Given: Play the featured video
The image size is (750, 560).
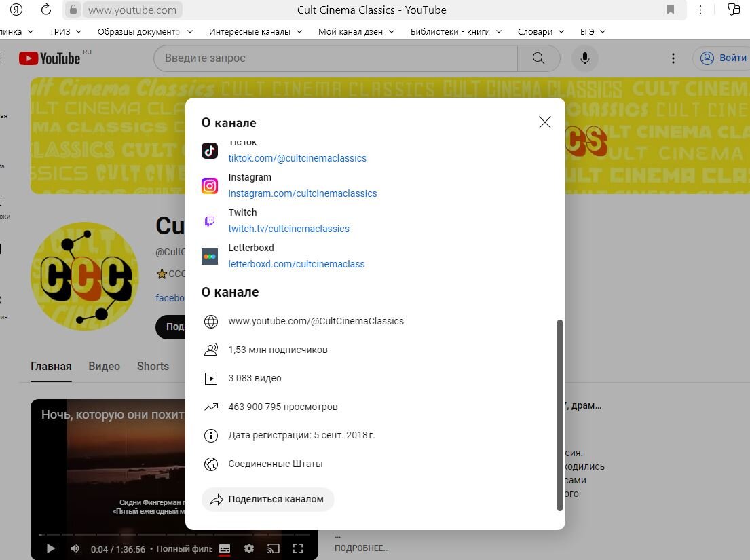Looking at the screenshot, I should (50, 548).
